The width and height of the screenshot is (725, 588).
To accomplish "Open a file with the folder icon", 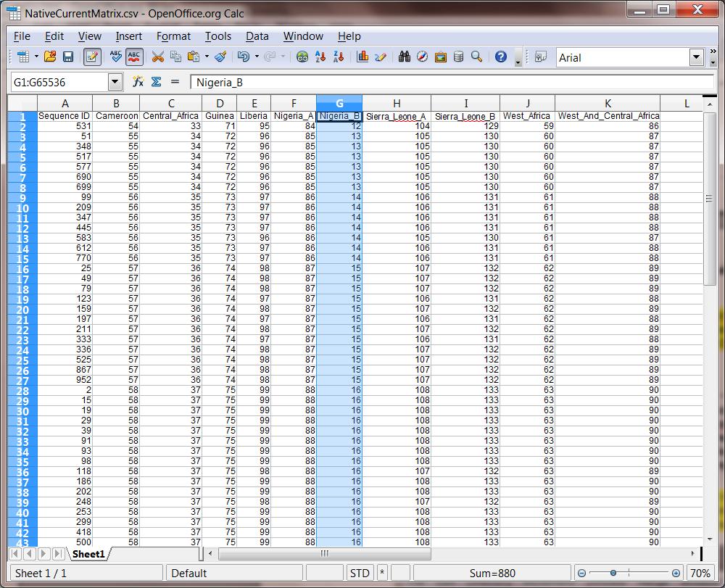I will tap(50, 57).
